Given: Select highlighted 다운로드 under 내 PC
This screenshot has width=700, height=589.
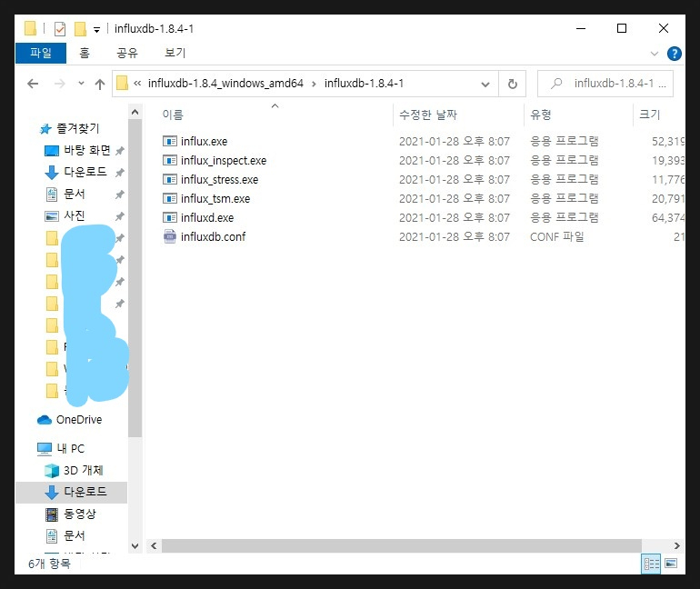Looking at the screenshot, I should pos(72,492).
